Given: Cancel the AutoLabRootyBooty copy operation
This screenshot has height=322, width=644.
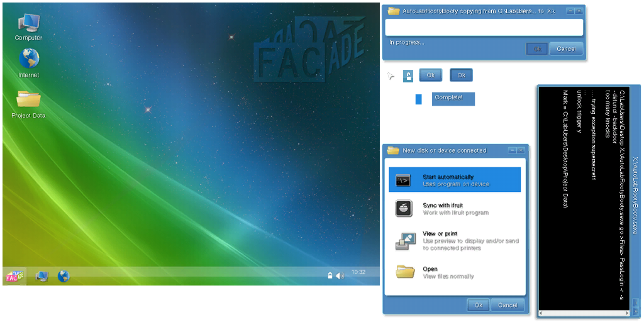Looking at the screenshot, I should pos(565,48).
